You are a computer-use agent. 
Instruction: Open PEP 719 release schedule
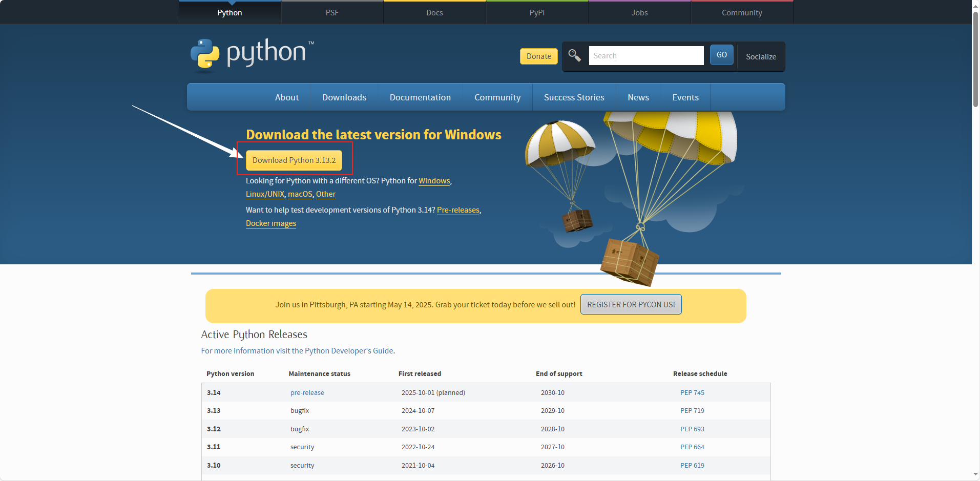pos(692,410)
